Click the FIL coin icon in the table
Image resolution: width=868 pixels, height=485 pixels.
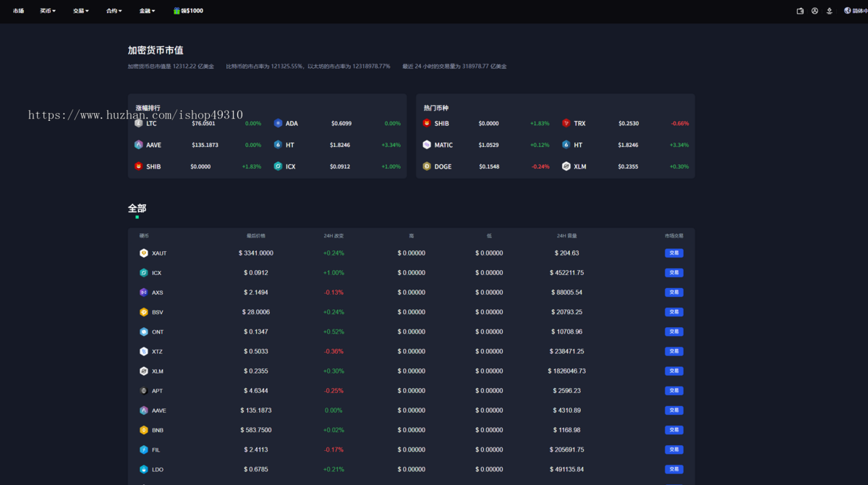(144, 450)
